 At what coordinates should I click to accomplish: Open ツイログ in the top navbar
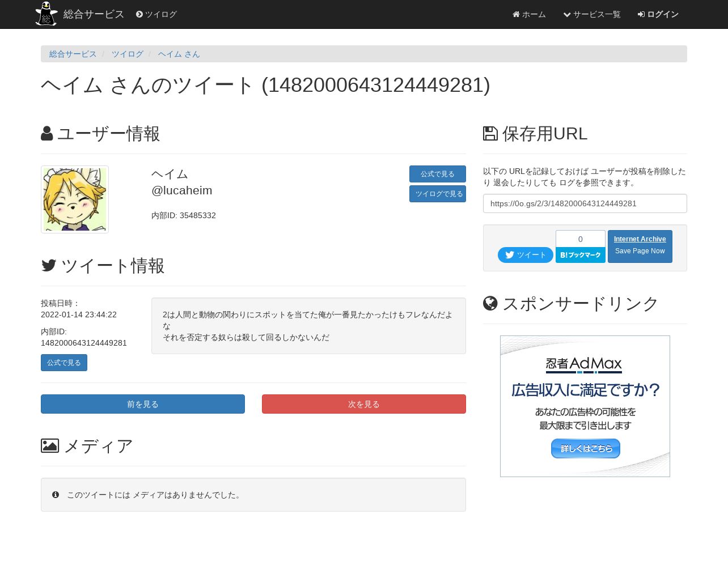pos(156,14)
